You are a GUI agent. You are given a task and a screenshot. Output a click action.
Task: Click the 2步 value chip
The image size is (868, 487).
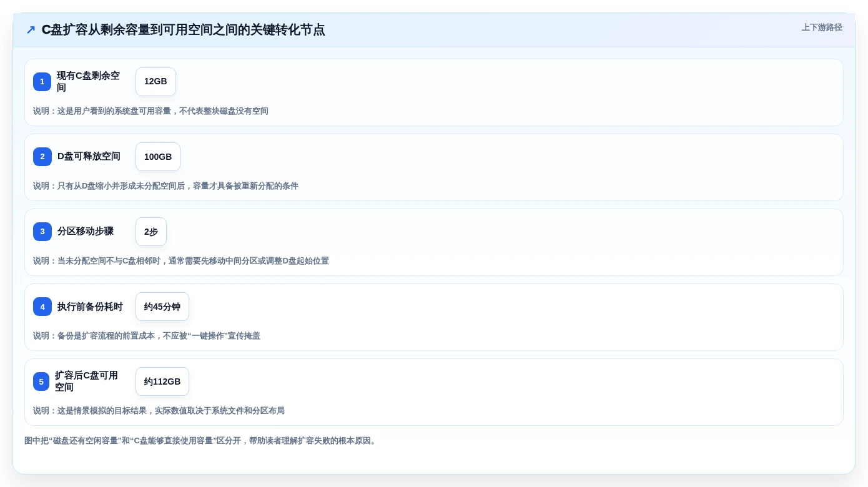point(151,232)
